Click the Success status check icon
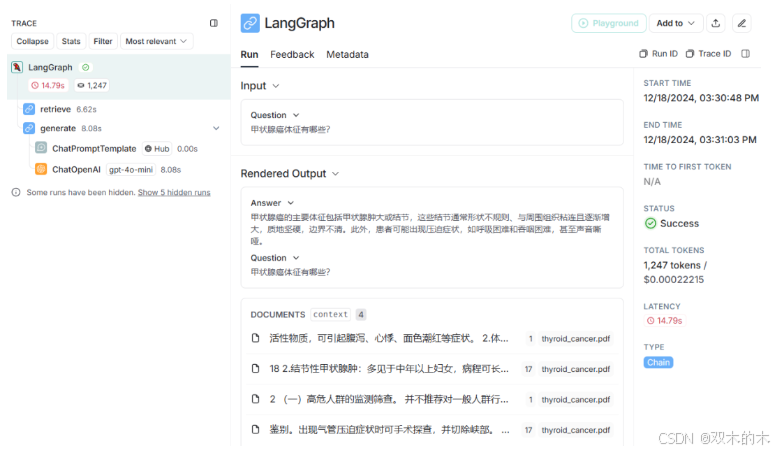This screenshot has width=777, height=452. point(650,224)
